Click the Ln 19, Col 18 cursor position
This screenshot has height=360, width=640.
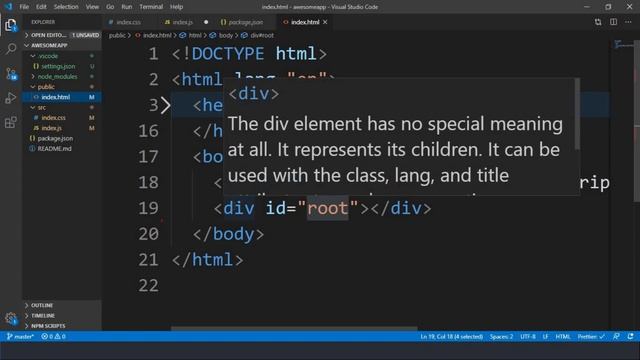(x=451, y=337)
